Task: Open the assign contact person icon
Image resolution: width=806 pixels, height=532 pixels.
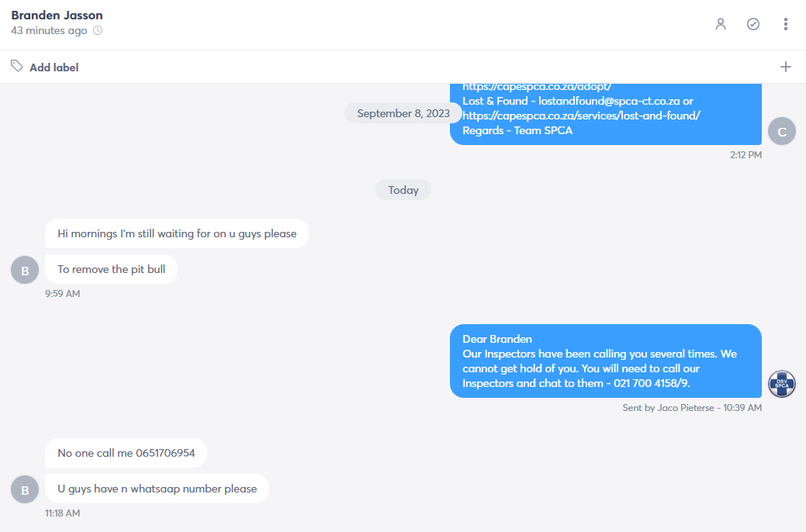Action: coord(721,24)
